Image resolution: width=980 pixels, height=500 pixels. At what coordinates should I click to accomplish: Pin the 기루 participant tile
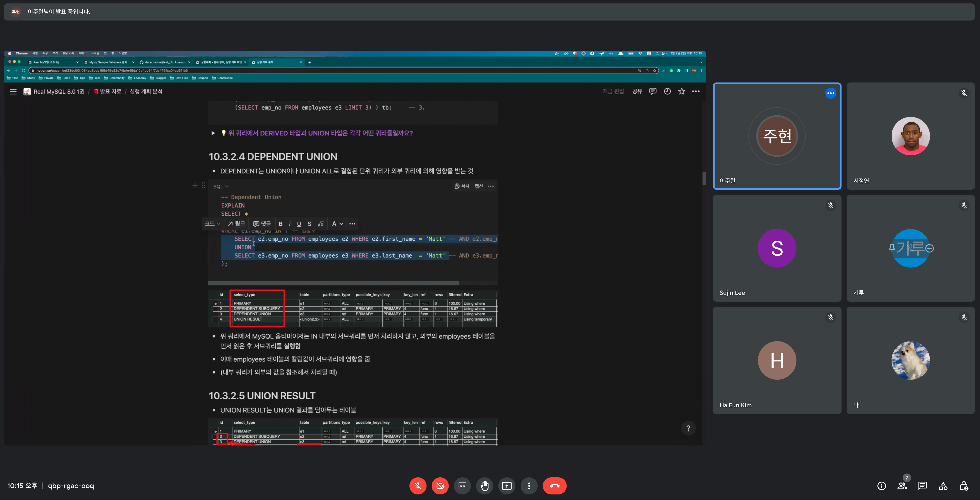(892, 248)
